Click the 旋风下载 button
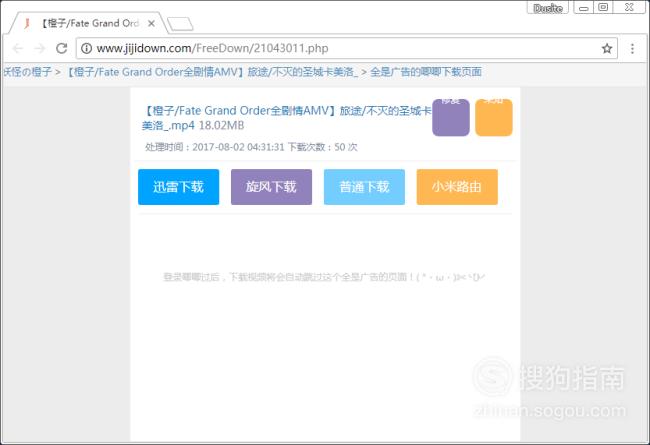650x445 pixels. click(272, 187)
